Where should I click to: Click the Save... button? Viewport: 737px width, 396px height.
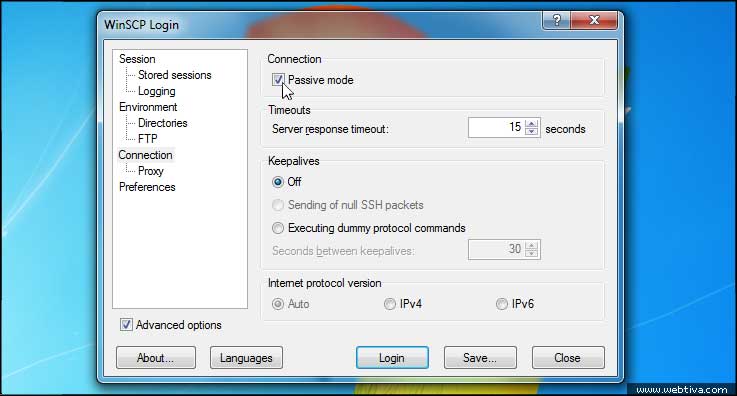(x=480, y=358)
